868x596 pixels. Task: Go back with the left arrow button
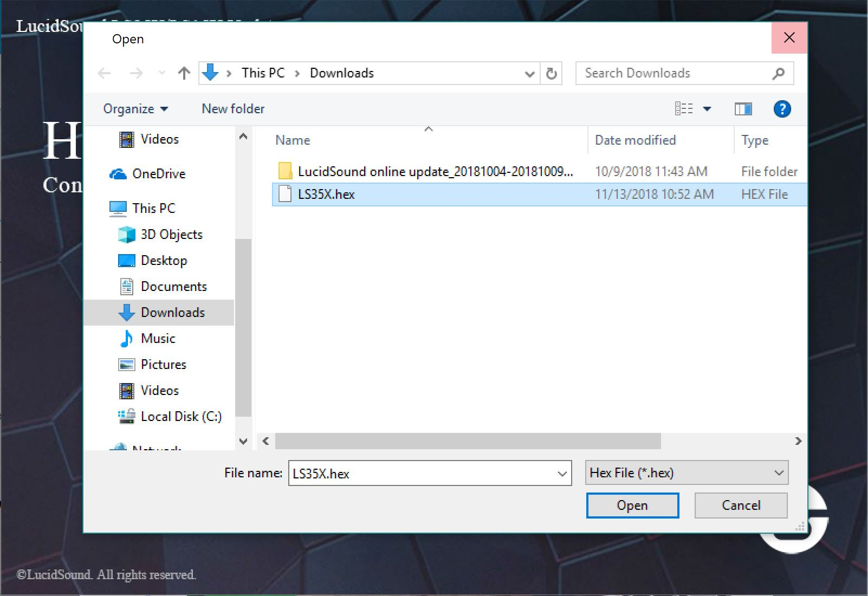click(104, 73)
